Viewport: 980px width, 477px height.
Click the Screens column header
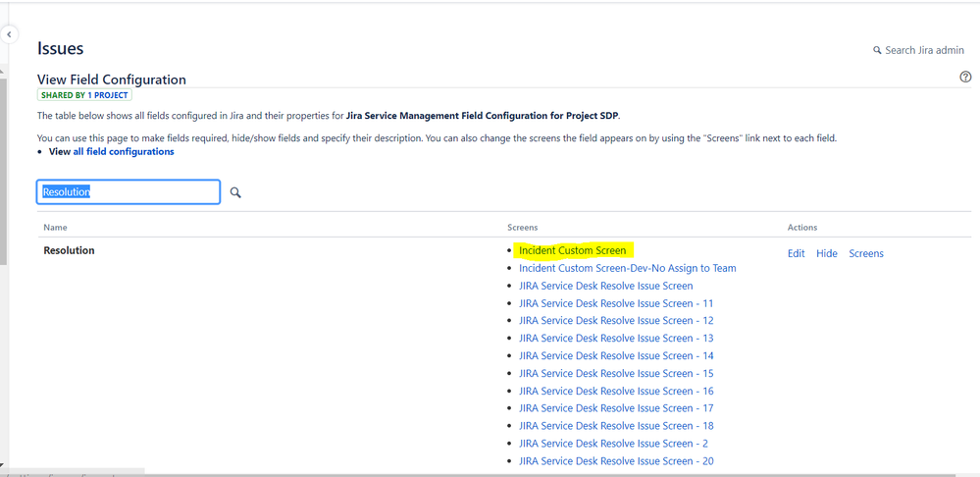[x=523, y=228]
